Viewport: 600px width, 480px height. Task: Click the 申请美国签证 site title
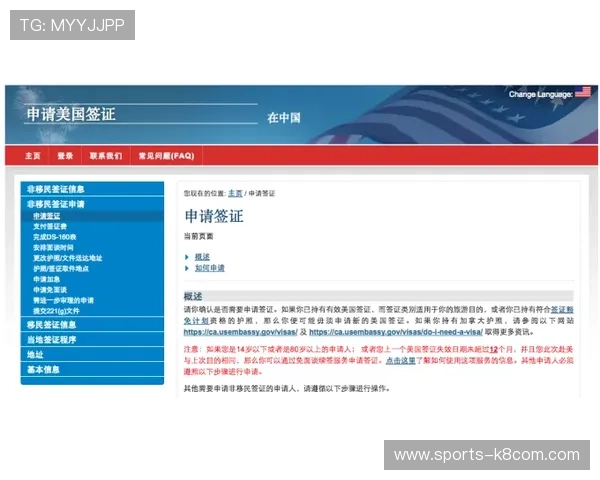pos(71,114)
